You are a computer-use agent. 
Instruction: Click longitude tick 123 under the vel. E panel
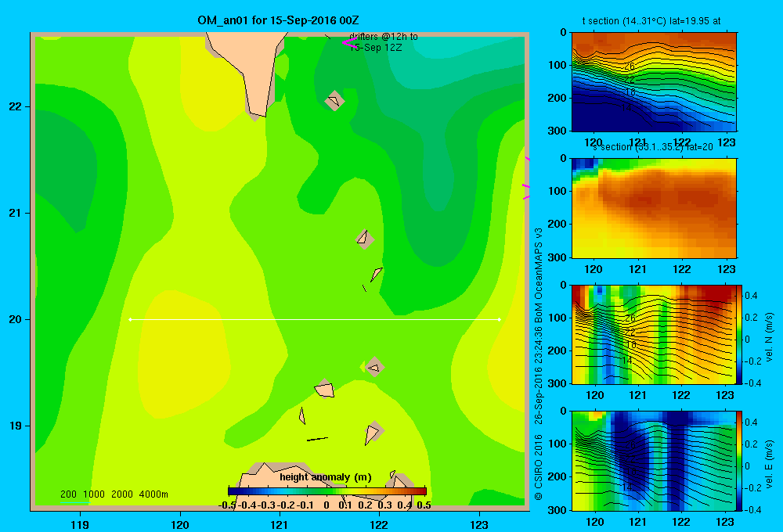725,522
